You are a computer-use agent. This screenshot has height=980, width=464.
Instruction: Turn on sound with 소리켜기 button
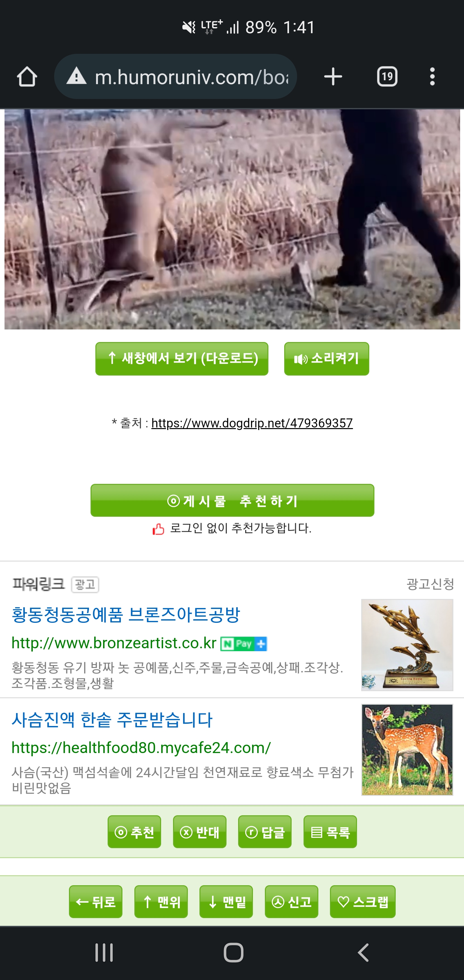point(326,359)
